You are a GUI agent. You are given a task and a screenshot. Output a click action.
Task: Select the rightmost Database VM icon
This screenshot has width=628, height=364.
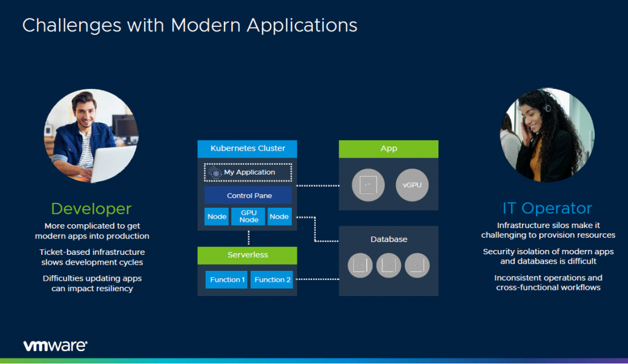pyautogui.click(x=417, y=265)
